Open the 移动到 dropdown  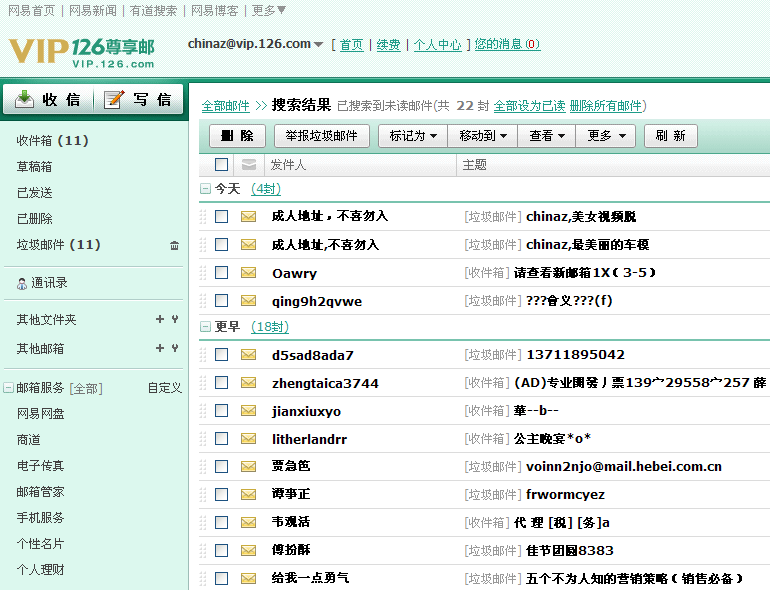click(483, 136)
